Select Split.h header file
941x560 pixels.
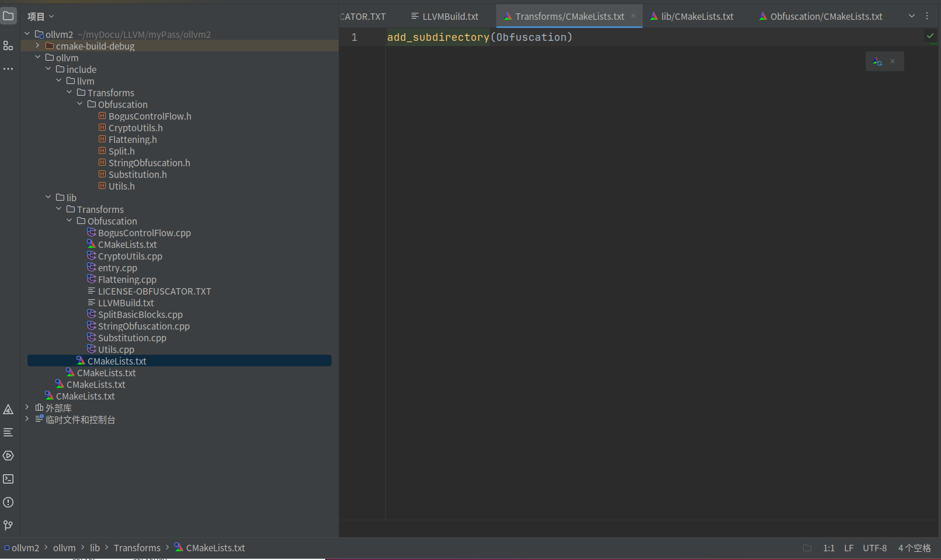[121, 151]
